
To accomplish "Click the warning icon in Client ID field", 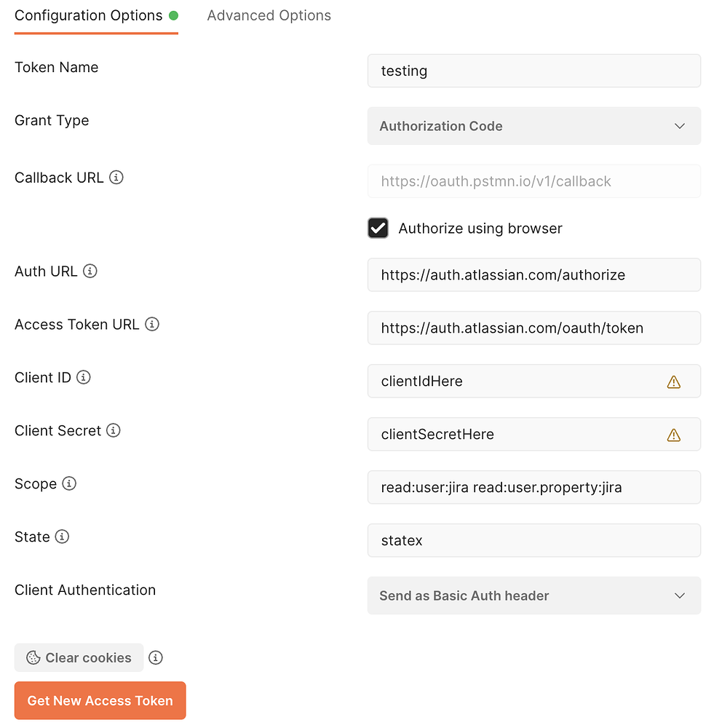I will pos(674,381).
